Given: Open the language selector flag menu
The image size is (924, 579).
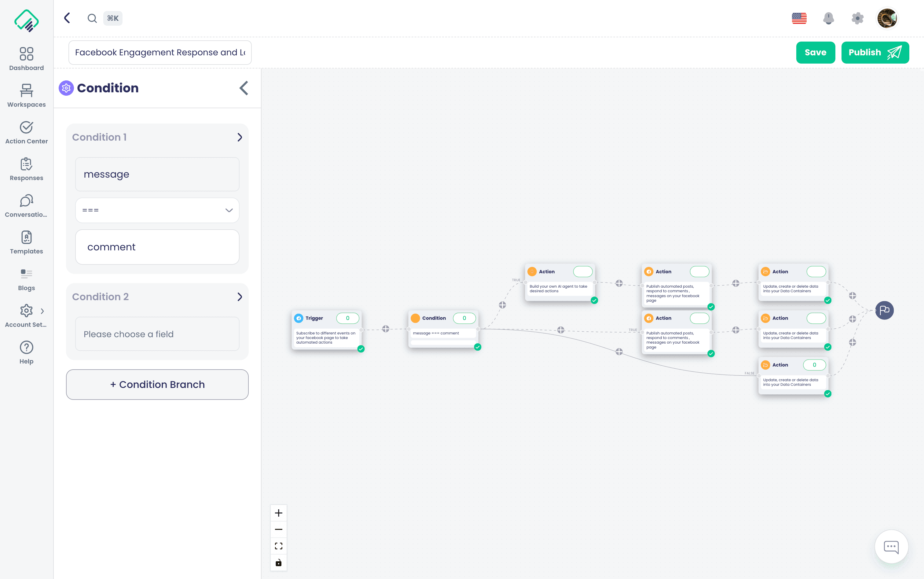Looking at the screenshot, I should click(800, 18).
